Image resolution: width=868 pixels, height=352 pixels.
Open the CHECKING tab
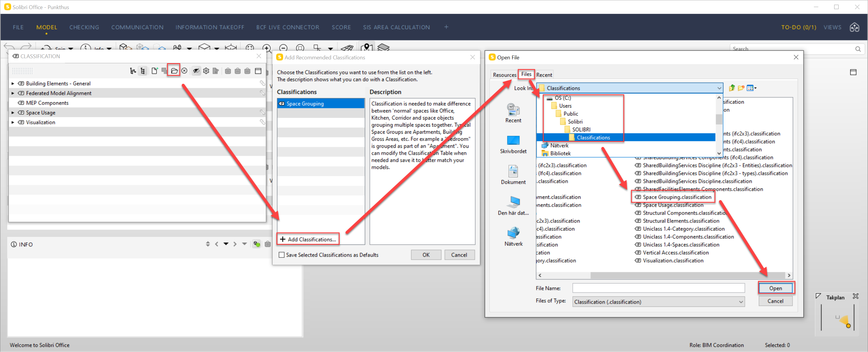(x=84, y=27)
